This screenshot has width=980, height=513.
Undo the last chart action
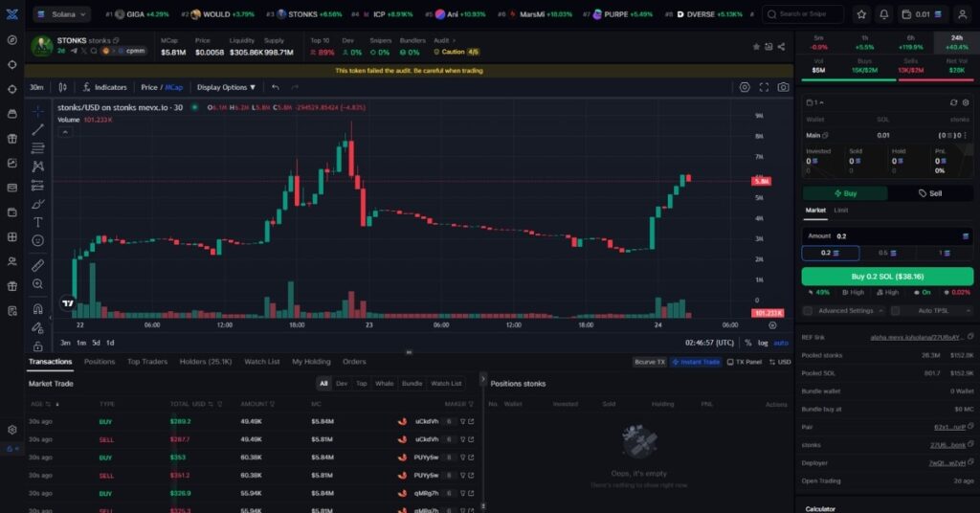(x=276, y=87)
